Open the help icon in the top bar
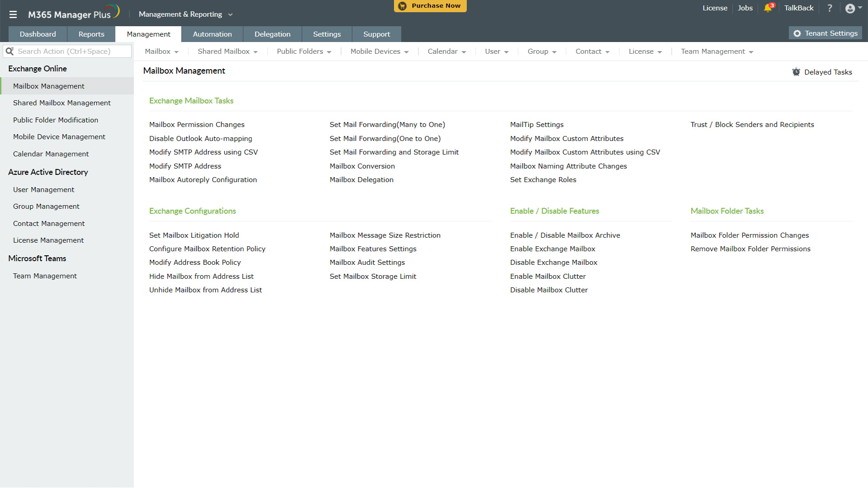This screenshot has width=868, height=488. [830, 8]
